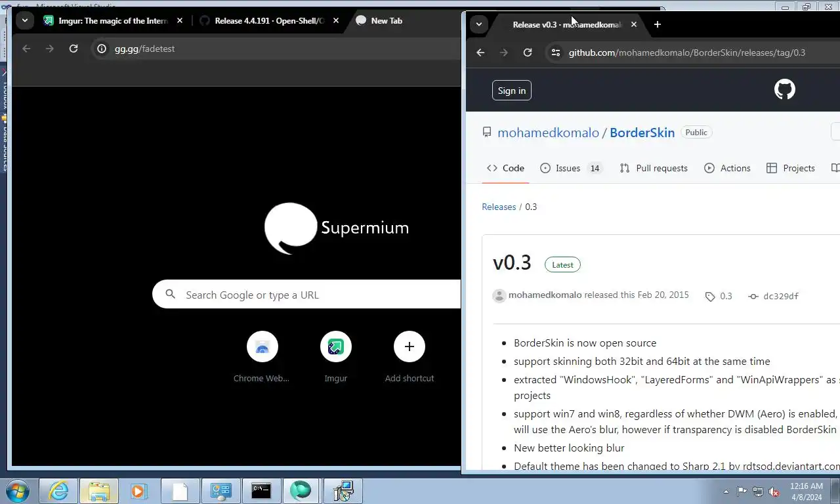Click the muted volume tray icon
The width and height of the screenshot is (840, 504).
click(774, 492)
